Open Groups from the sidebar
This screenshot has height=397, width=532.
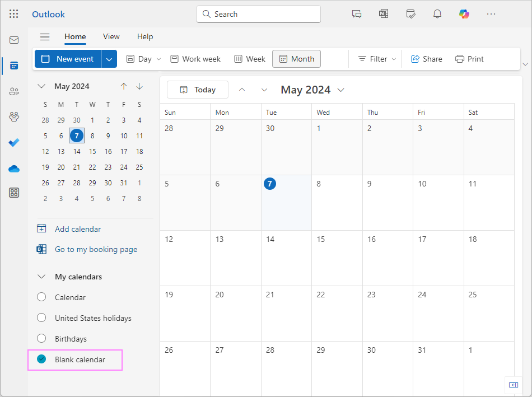pyautogui.click(x=14, y=117)
